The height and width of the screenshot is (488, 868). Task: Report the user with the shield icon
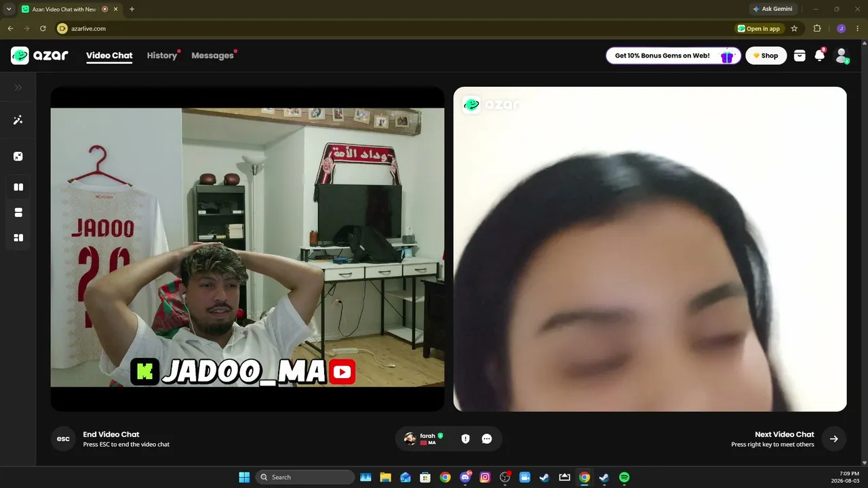pos(465,439)
